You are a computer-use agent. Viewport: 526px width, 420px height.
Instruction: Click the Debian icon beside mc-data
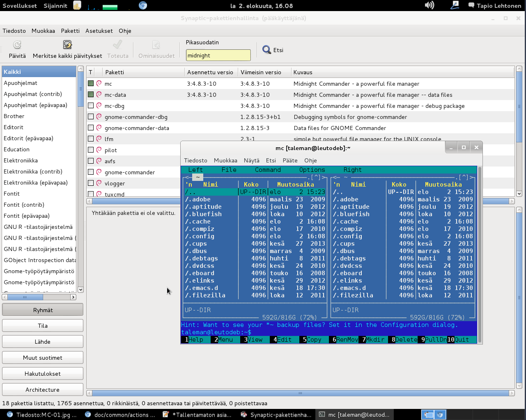99,94
